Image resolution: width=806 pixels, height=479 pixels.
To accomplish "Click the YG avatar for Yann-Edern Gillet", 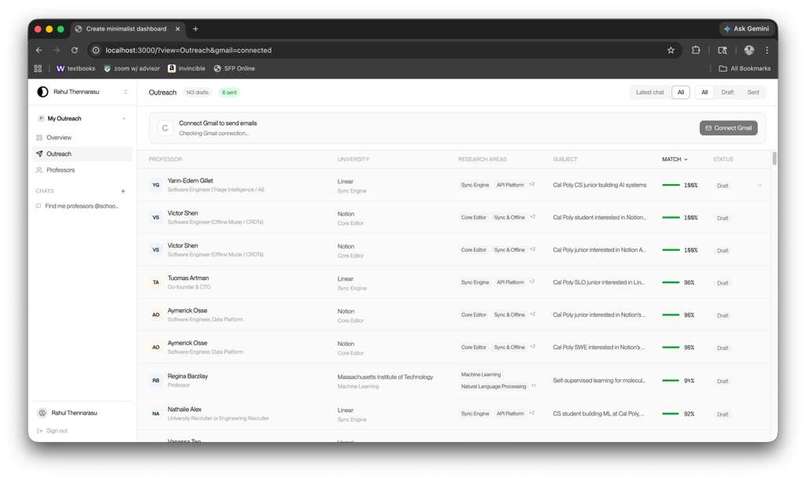I will (x=156, y=185).
